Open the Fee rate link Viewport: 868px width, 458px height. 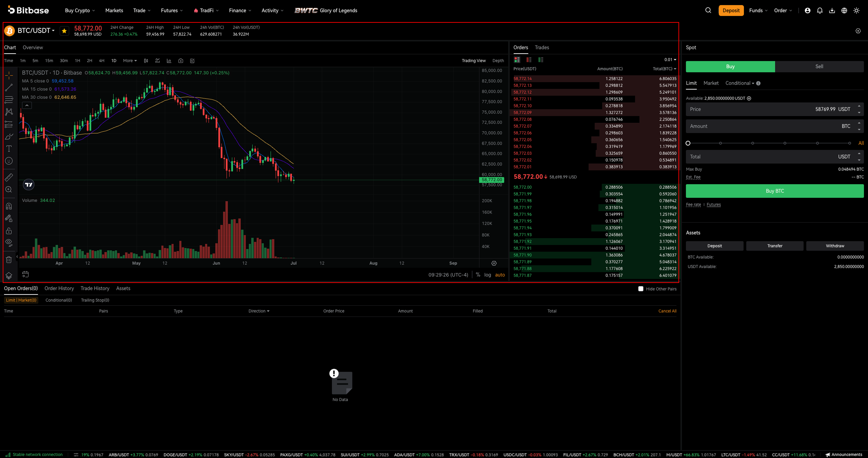(693, 205)
